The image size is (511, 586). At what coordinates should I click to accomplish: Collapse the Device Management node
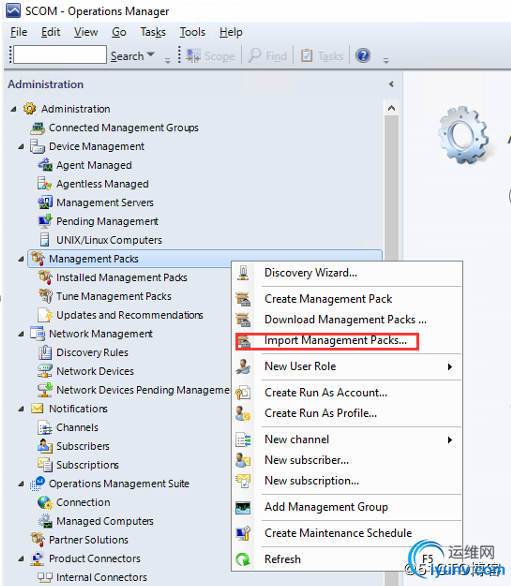click(x=21, y=147)
